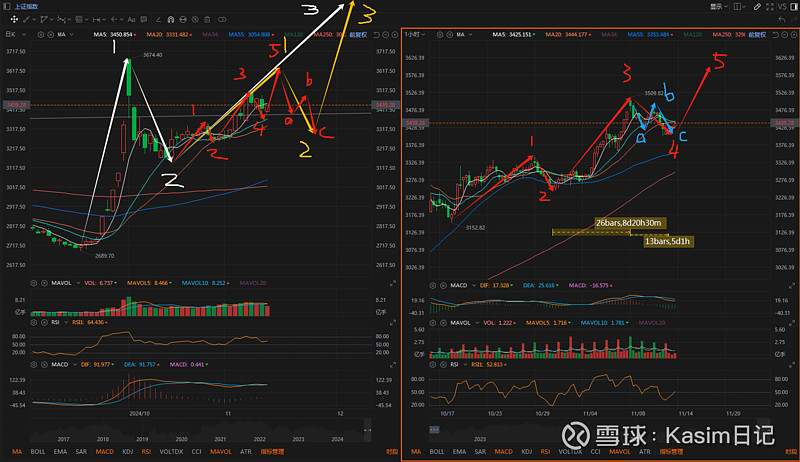Toggle BOLL indicator in left bottom bar
The height and width of the screenshot is (462, 800).
38,452
